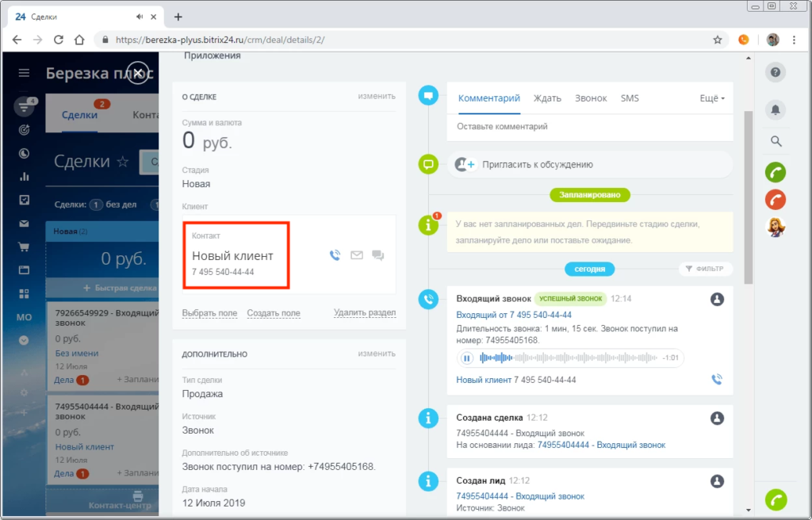
Task: Click 'Пригласить к обсуждению'
Action: coord(537,165)
